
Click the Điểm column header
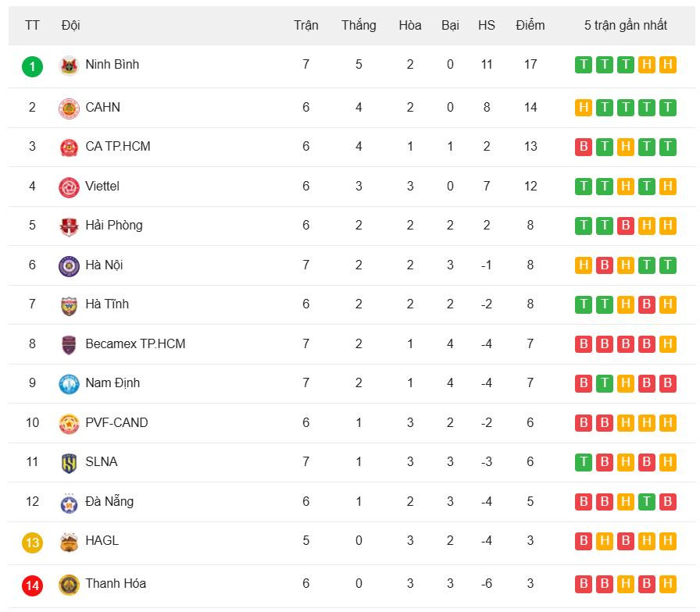click(x=530, y=25)
